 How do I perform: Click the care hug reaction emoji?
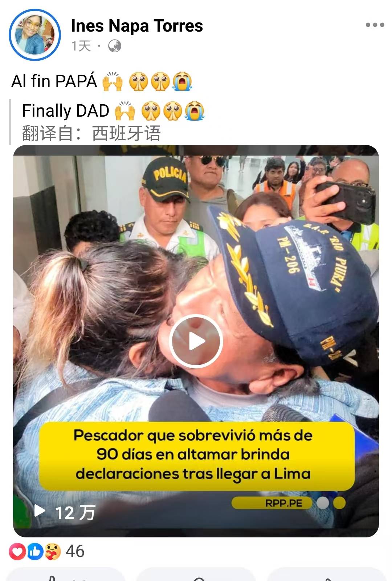(53, 552)
